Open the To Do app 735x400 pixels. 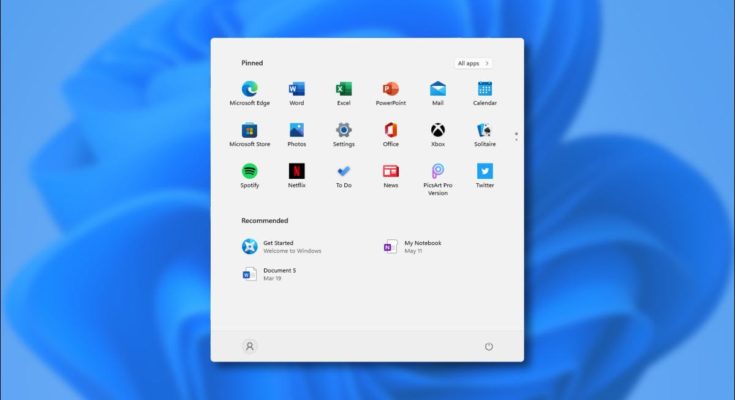[343, 172]
